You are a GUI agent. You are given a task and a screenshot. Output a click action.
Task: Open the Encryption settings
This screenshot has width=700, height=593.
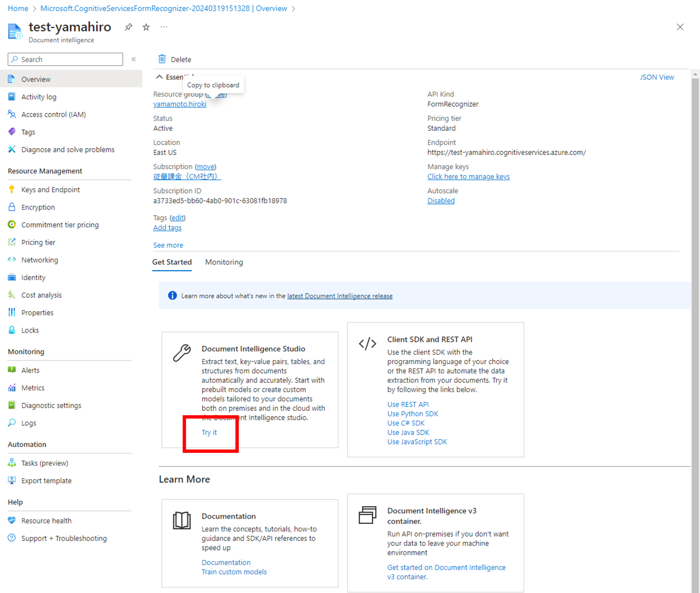click(x=38, y=207)
